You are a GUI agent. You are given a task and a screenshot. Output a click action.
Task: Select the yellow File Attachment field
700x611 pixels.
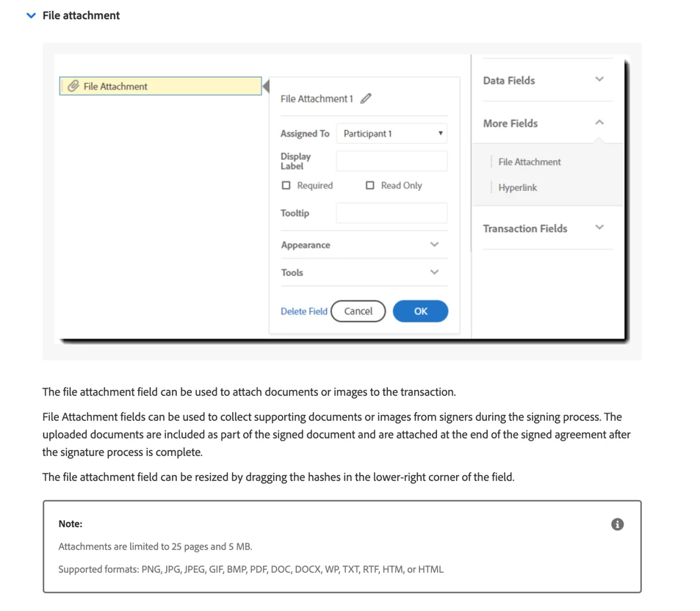click(161, 86)
